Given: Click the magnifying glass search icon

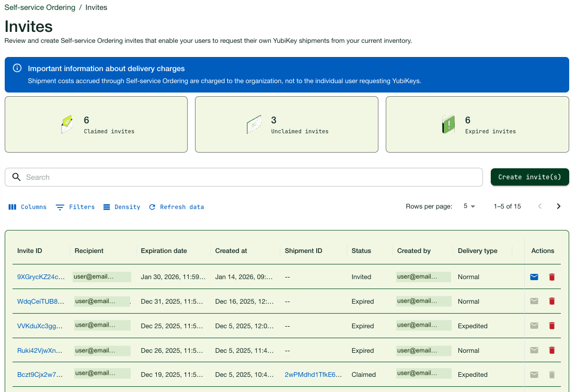Looking at the screenshot, I should click(x=16, y=177).
